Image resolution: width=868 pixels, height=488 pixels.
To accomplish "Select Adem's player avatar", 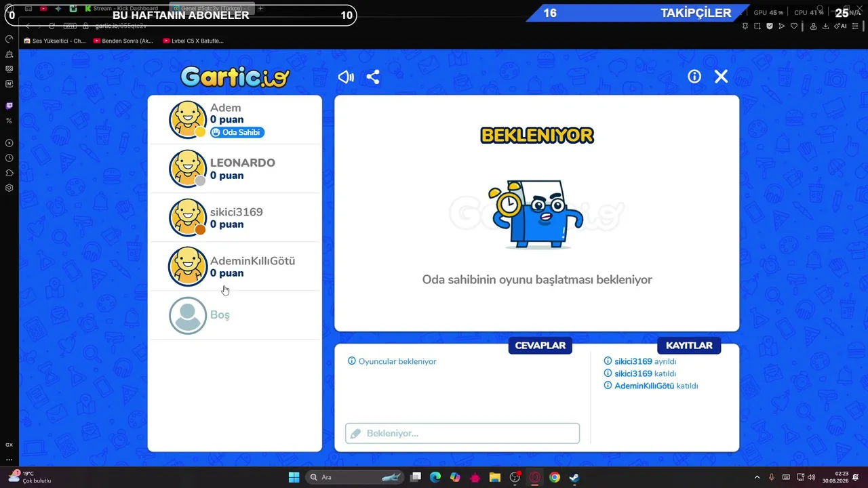I will (x=188, y=120).
